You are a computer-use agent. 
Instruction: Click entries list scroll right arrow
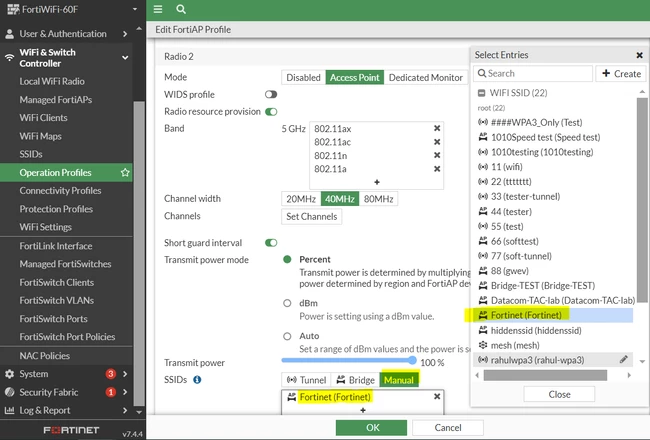pos(629,375)
